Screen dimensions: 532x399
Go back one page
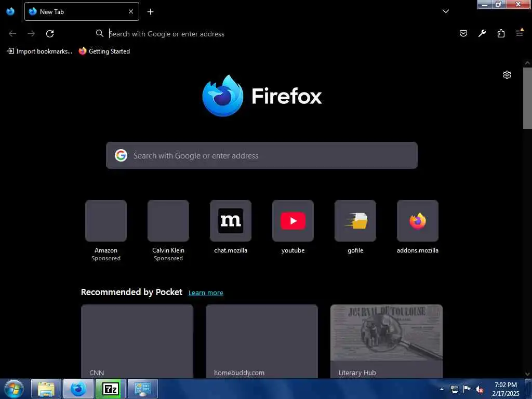click(x=12, y=34)
